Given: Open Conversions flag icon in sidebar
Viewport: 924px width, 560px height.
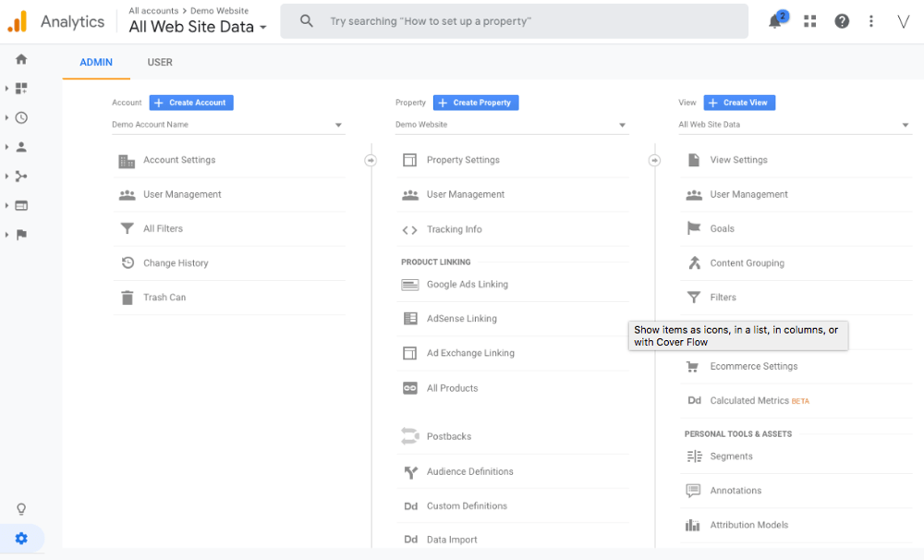Looking at the screenshot, I should 21,235.
